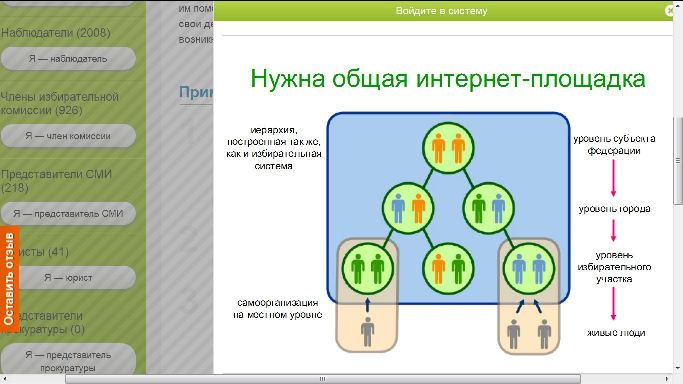
Task: Click the middle-left circle with blue and orange figures
Action: (x=408, y=208)
